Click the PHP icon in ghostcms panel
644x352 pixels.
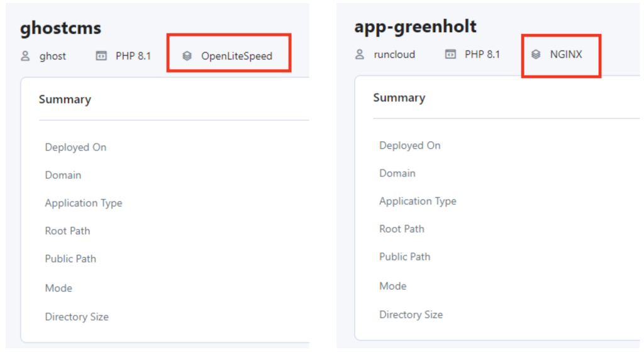coord(101,56)
